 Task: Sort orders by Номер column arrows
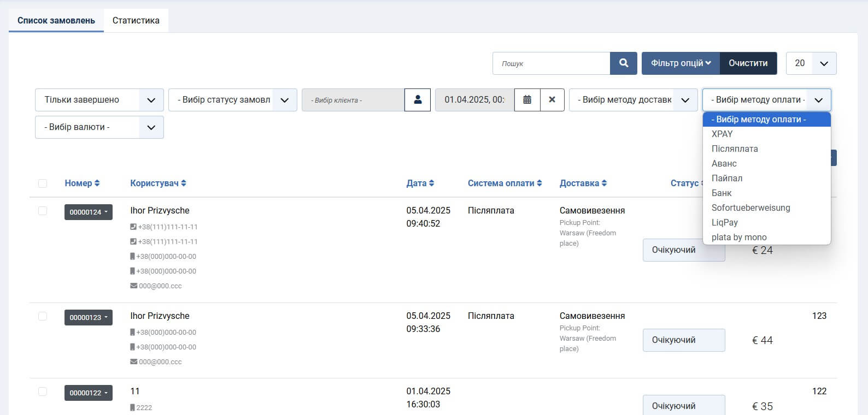(x=97, y=183)
